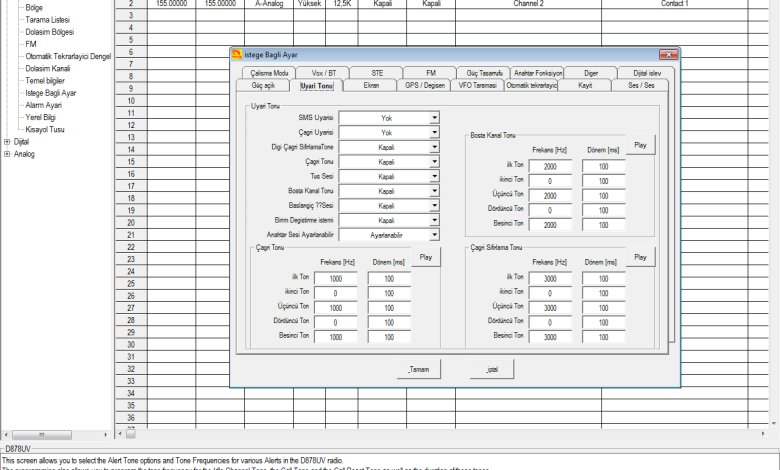Open the Birim Degistirme istemi dropdown

[x=434, y=220]
